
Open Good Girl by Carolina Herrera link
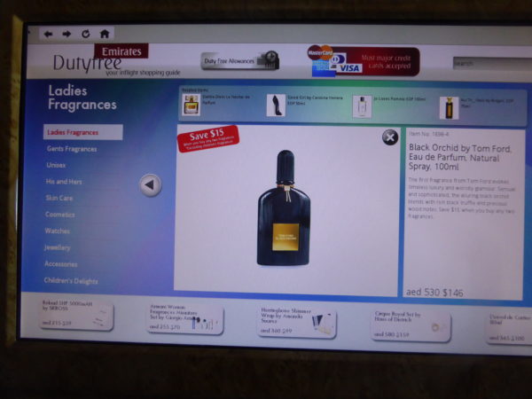315,100
